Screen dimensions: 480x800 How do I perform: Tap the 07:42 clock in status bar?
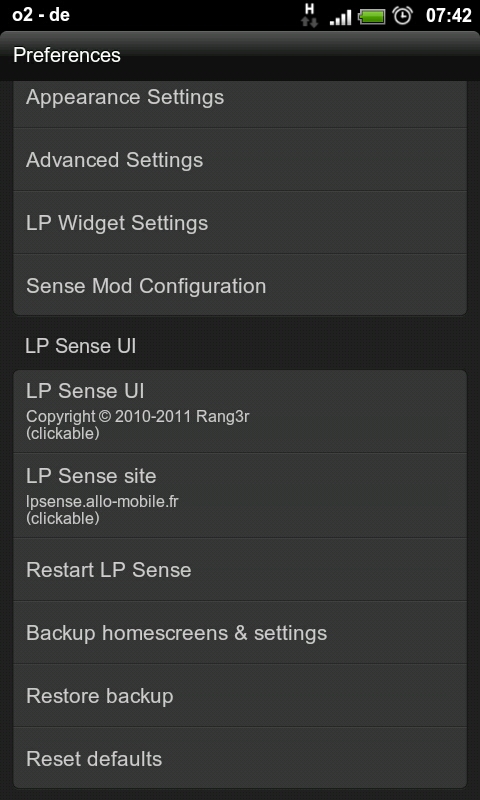pos(448,15)
